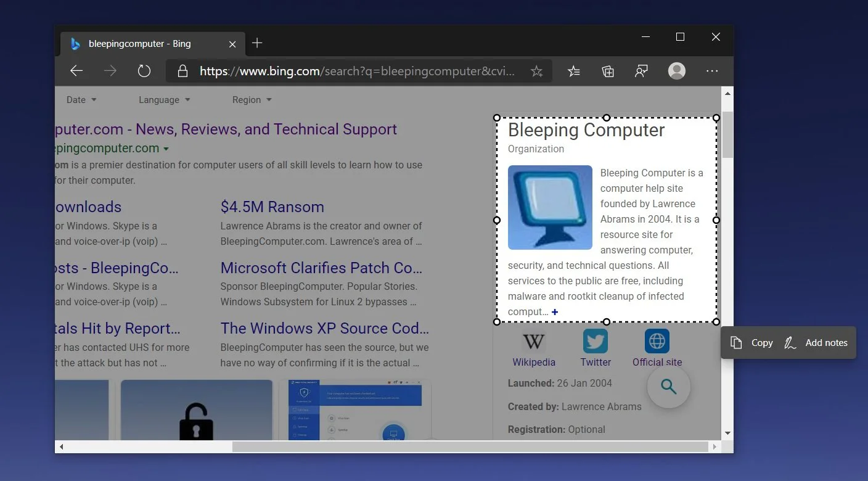Click the address bar URL
The width and height of the screenshot is (868, 481).
pos(357,72)
